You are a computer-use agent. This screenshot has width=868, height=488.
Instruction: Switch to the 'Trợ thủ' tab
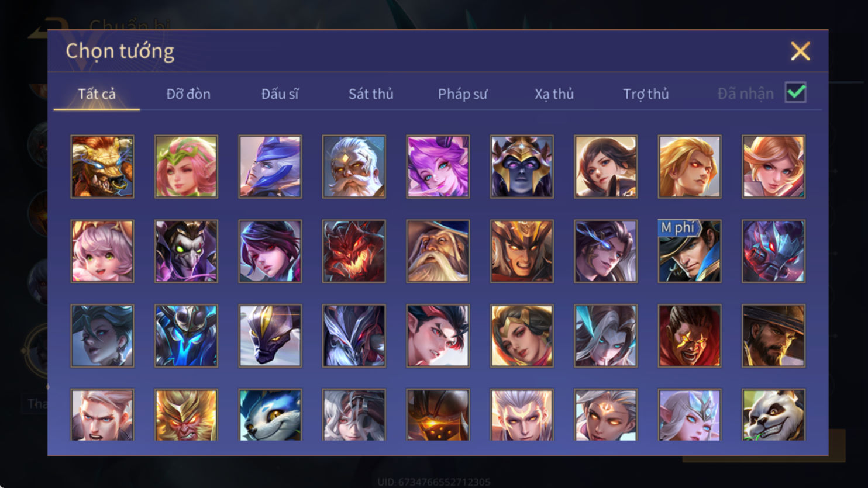coord(646,94)
